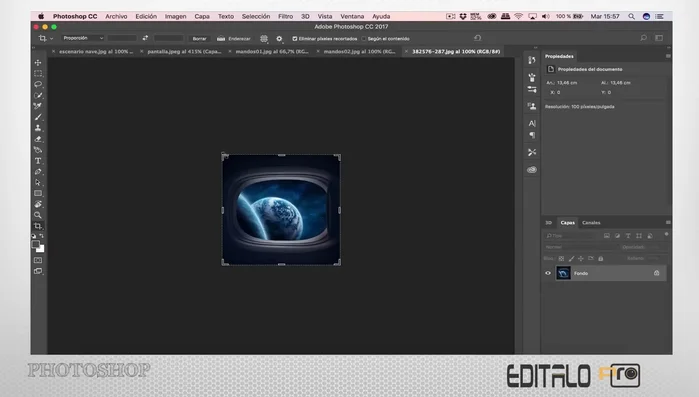
Task: Select the Move tool
Action: (x=38, y=62)
